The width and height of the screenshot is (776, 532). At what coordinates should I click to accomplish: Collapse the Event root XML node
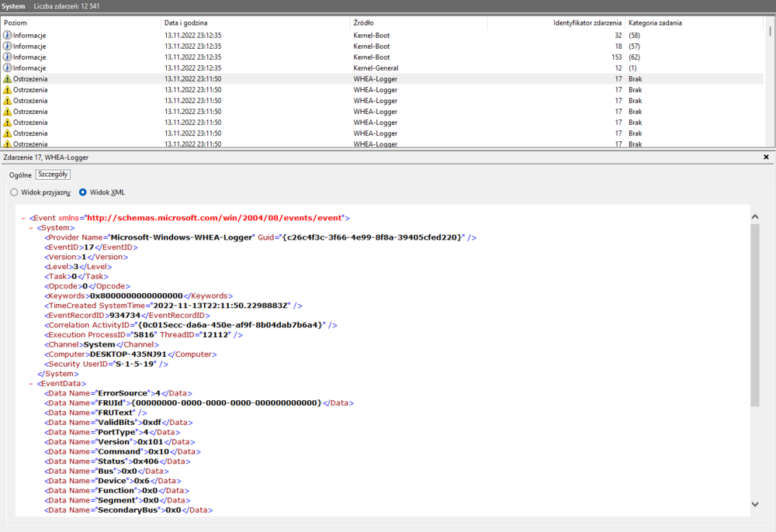(23, 218)
